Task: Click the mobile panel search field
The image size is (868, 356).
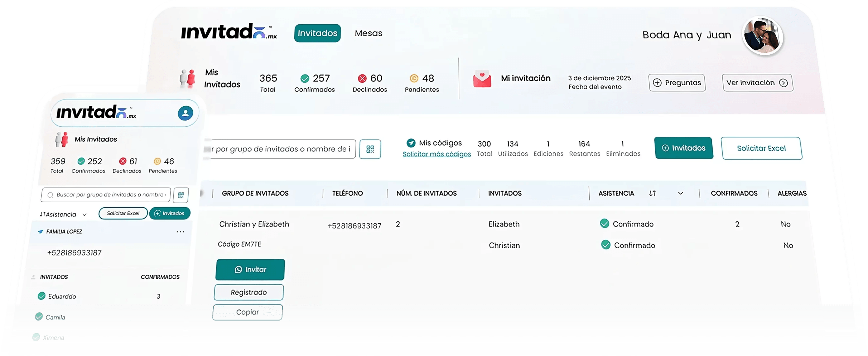Action: pos(106,195)
